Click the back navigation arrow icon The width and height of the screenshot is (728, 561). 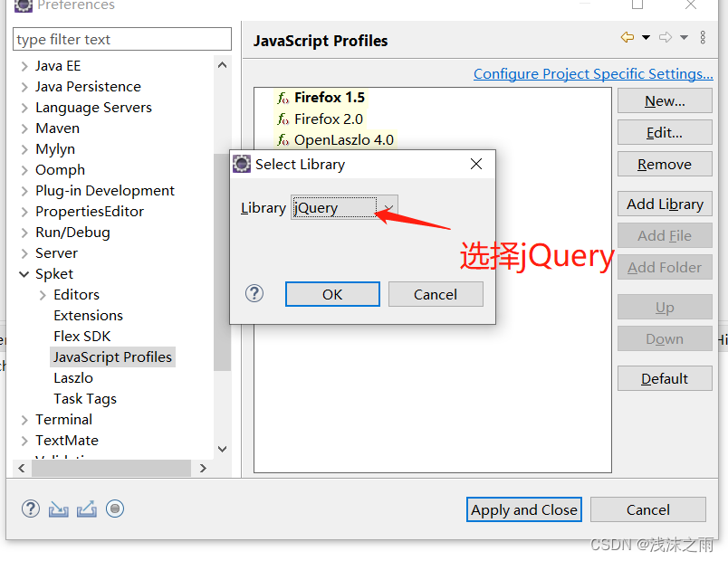pyautogui.click(x=627, y=37)
